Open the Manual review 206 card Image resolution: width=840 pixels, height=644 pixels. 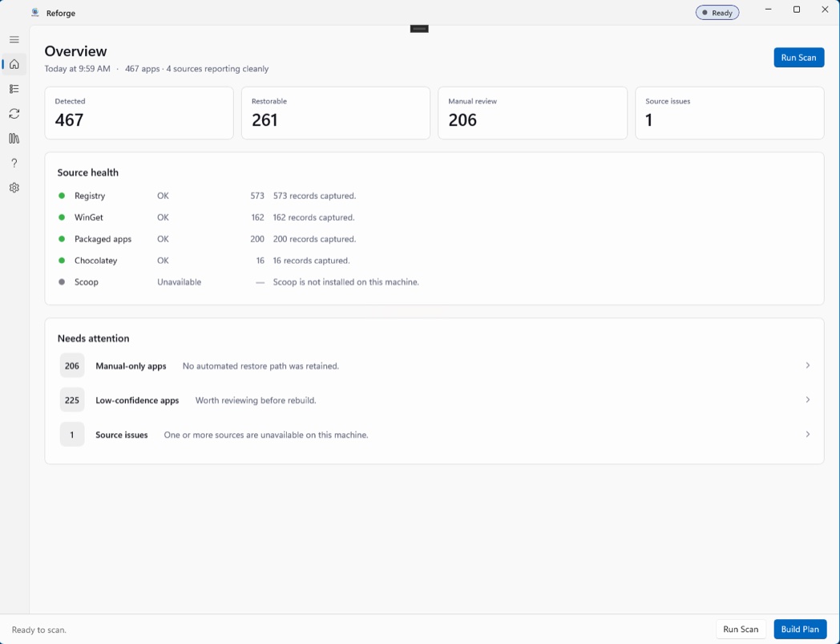pyautogui.click(x=532, y=113)
